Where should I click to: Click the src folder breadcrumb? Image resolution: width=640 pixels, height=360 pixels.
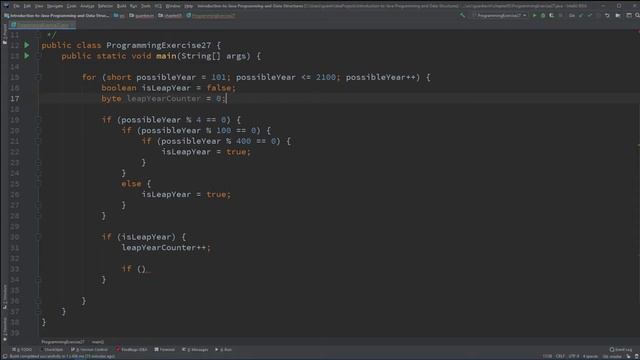pos(120,16)
